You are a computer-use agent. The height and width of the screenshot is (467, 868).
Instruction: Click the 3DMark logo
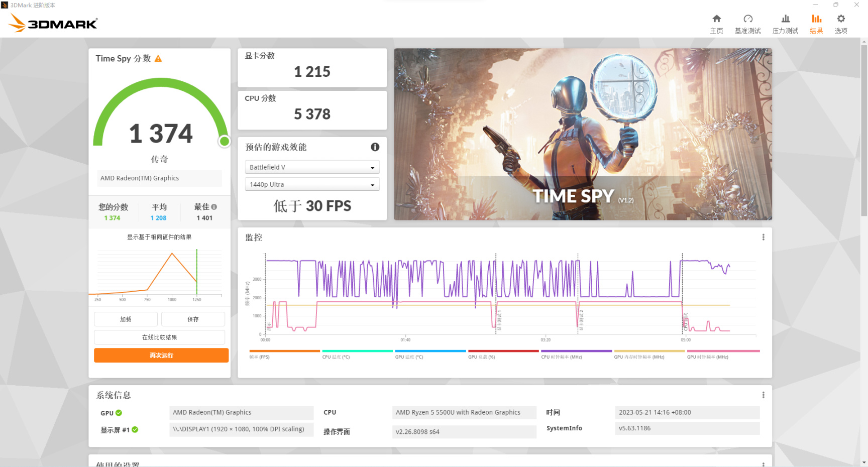click(x=53, y=23)
